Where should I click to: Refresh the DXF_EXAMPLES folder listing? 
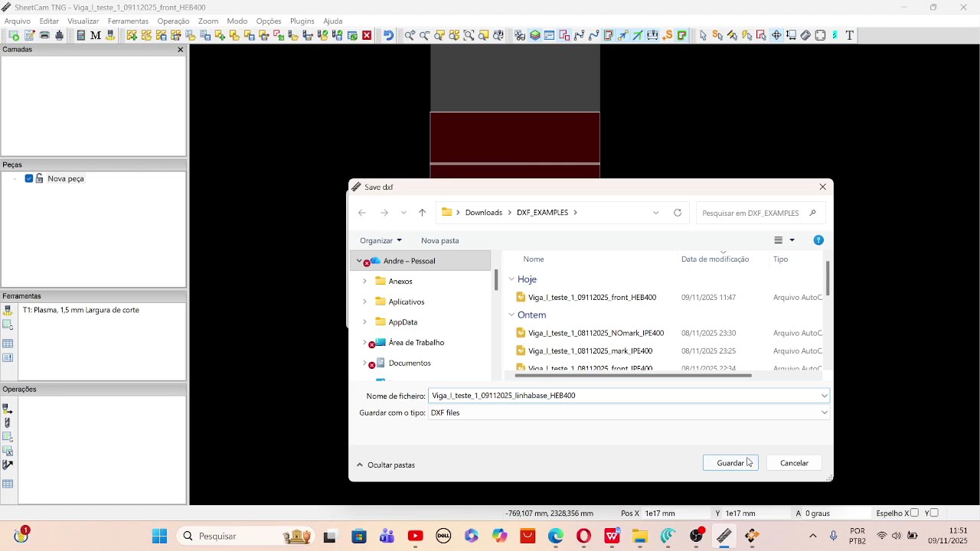[678, 213]
